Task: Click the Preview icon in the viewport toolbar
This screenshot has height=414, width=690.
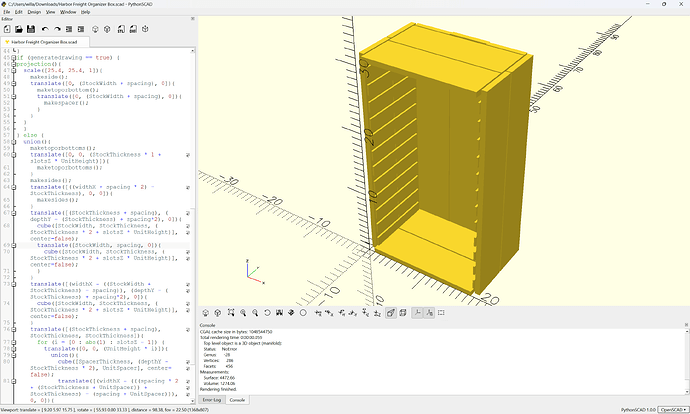Action: (x=206, y=313)
